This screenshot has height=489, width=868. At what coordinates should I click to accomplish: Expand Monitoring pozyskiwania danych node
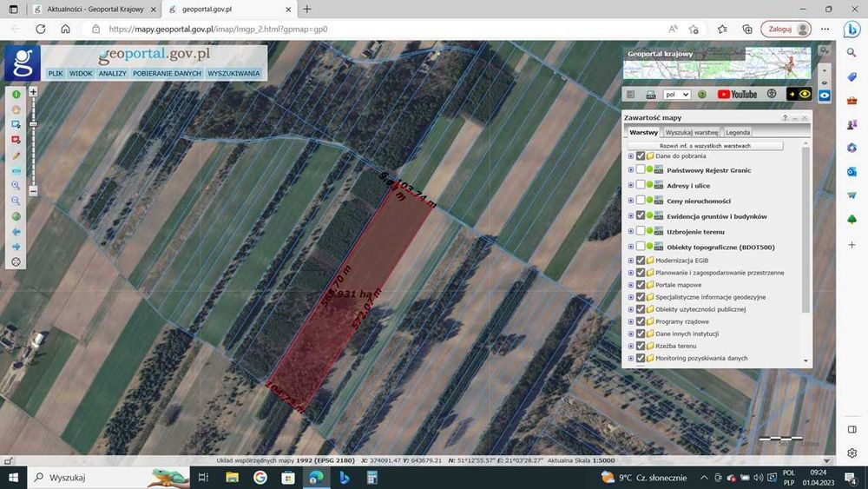[630, 358]
